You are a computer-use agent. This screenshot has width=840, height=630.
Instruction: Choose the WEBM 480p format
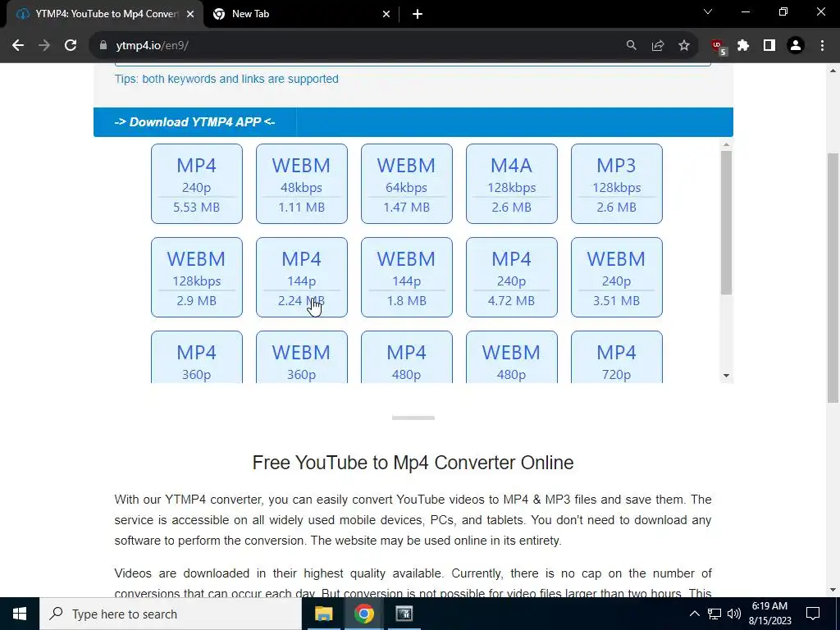(x=512, y=358)
